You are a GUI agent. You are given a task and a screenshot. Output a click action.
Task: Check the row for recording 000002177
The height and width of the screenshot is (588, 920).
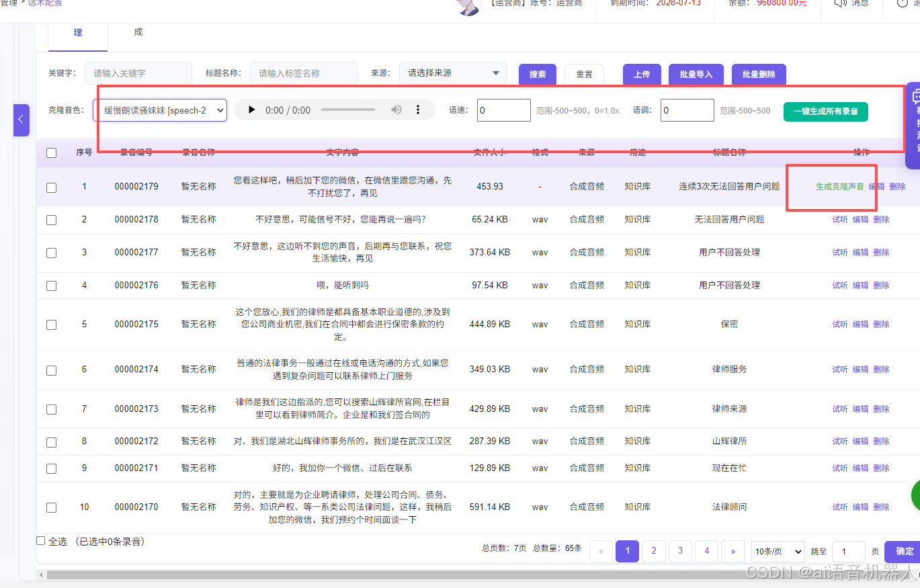(52, 253)
